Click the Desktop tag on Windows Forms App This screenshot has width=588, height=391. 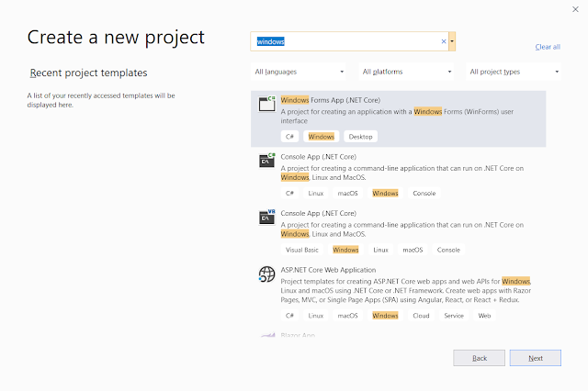point(360,137)
